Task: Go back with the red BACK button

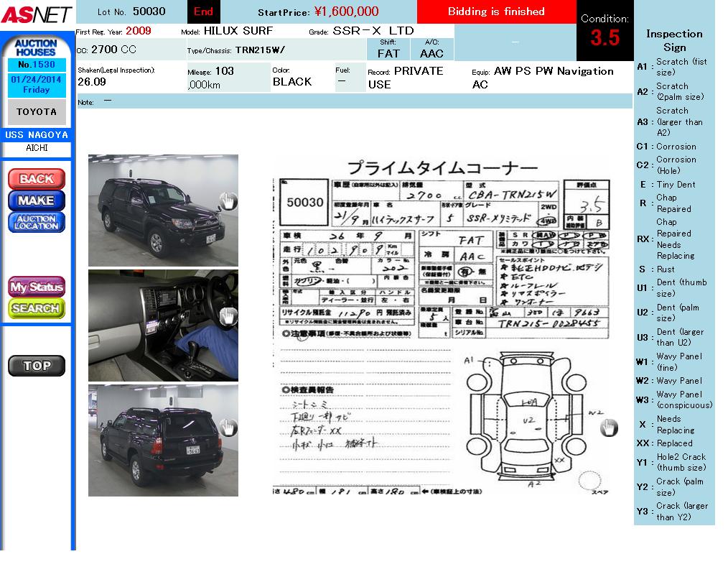Action: pos(36,179)
